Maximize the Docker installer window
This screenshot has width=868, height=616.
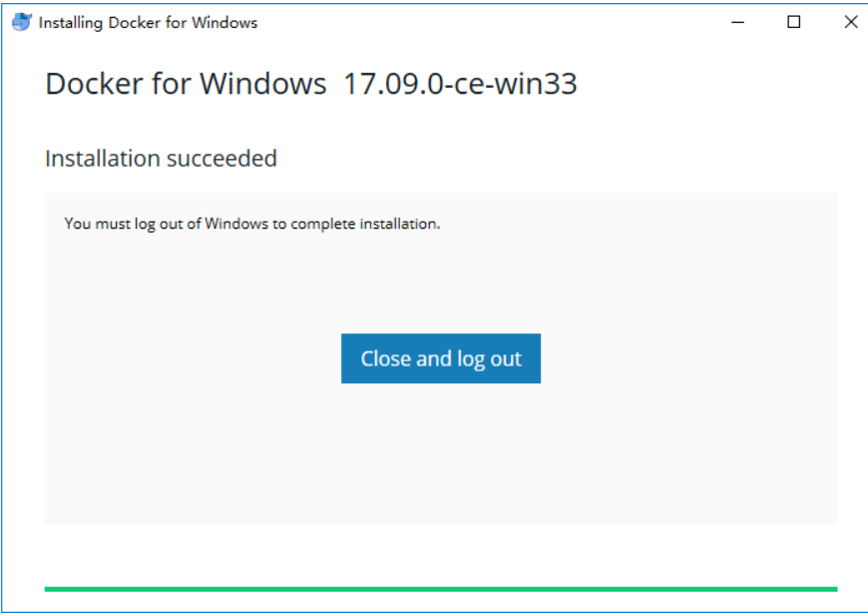point(794,22)
